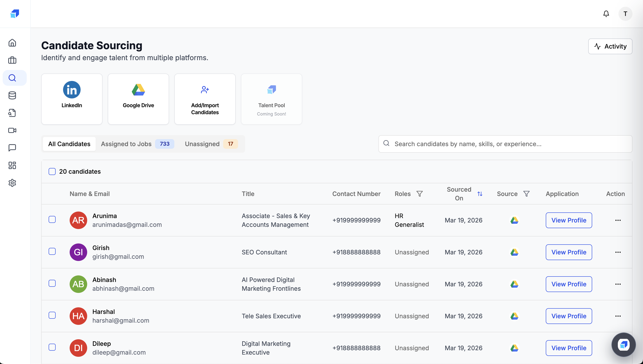This screenshot has width=643, height=364.
Task: Check the checkbox next to Girish
Action: (x=52, y=252)
